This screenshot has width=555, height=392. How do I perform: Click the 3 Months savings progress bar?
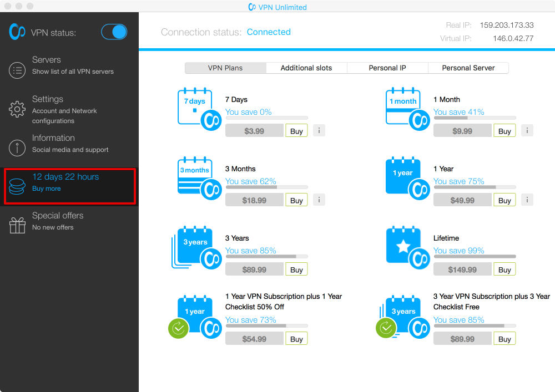pyautogui.click(x=266, y=187)
